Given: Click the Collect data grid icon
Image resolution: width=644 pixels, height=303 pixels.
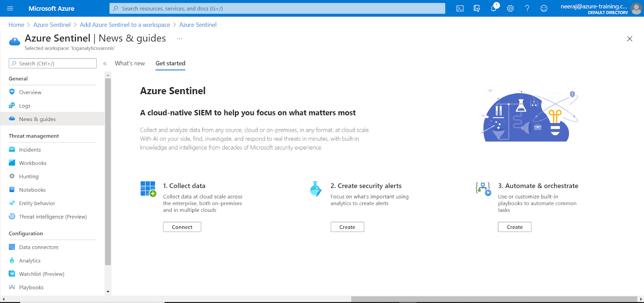Looking at the screenshot, I should 148,188.
